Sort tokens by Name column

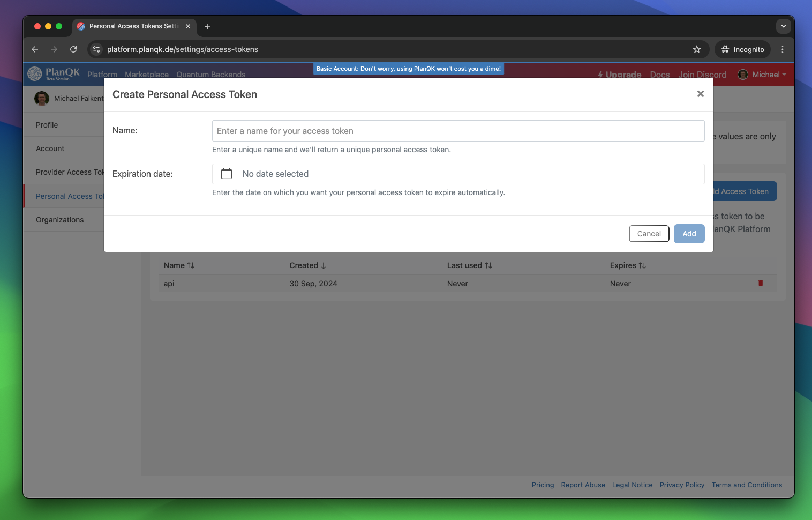point(179,265)
